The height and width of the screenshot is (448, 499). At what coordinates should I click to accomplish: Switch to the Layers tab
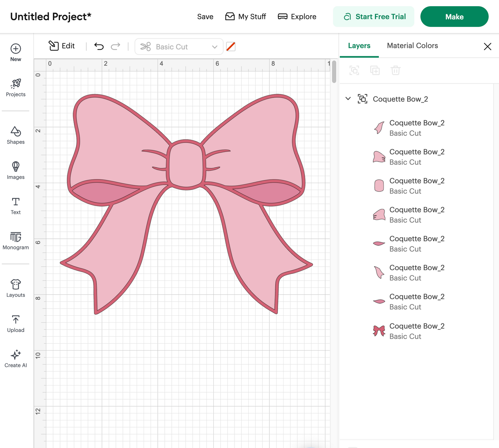(x=359, y=46)
